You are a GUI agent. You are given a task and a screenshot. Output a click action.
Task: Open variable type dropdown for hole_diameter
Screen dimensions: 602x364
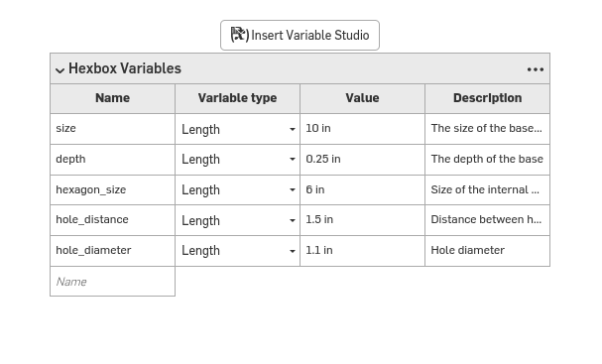tap(238, 251)
